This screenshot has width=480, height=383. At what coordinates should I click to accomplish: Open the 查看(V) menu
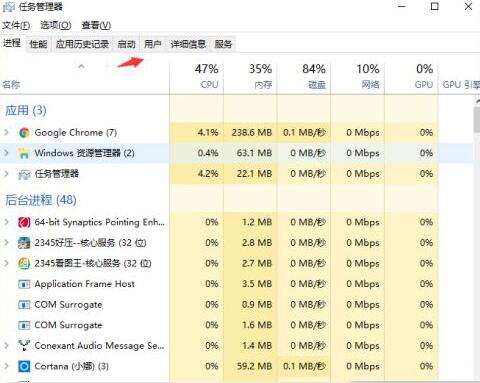96,25
